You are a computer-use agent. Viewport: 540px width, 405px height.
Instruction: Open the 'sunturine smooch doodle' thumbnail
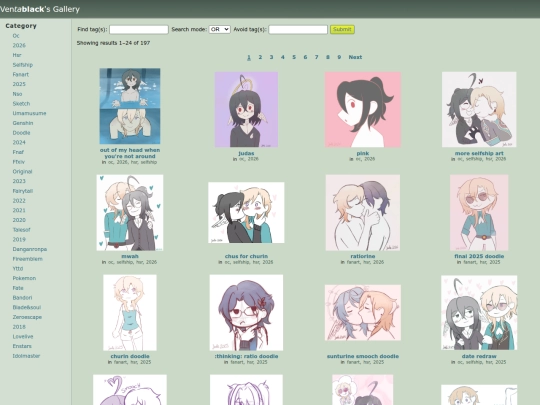point(363,312)
